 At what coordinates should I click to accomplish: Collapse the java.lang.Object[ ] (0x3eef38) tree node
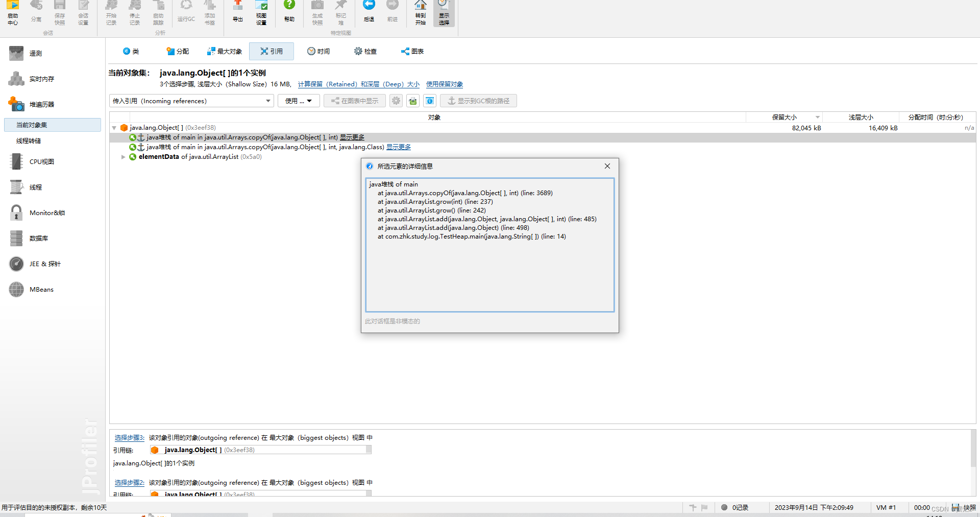point(114,128)
